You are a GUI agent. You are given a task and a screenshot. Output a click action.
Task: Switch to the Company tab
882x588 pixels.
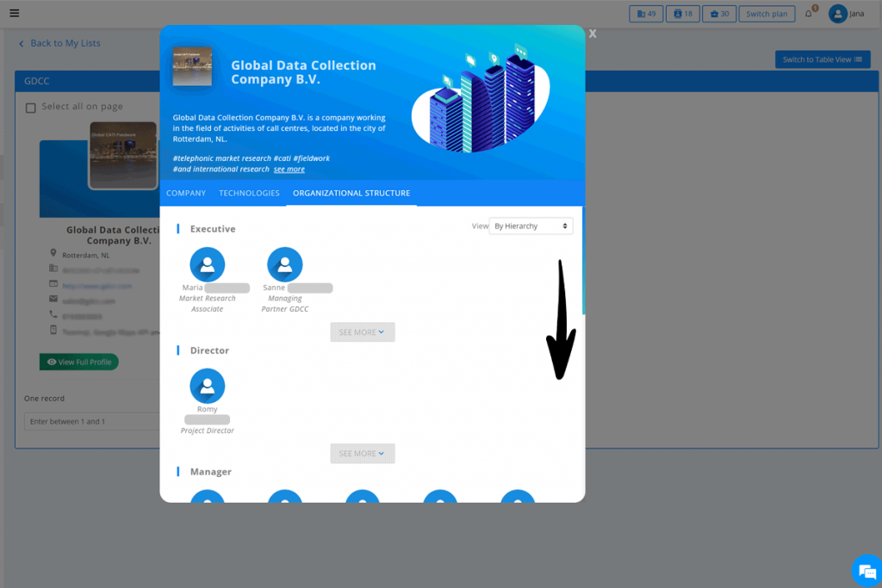(186, 193)
